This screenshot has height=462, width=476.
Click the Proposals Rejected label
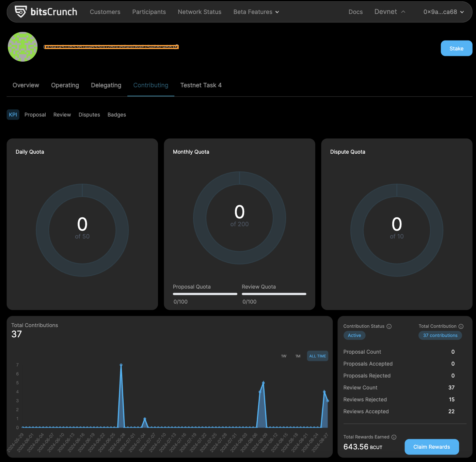367,376
